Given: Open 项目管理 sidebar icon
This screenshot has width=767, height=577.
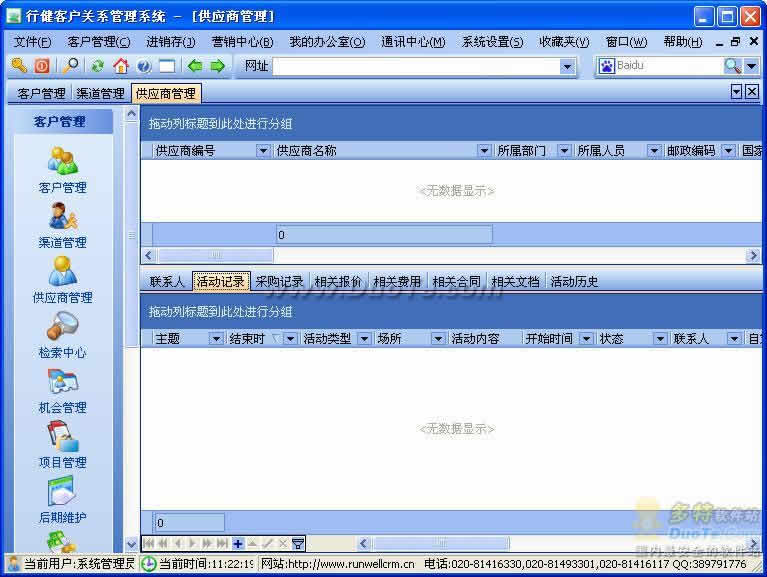Looking at the screenshot, I should click(63, 437).
